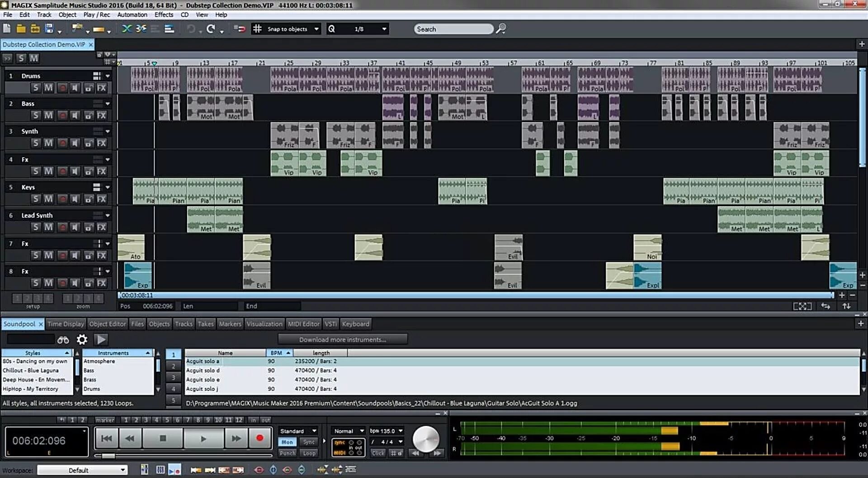Click the red Record button in transport
Viewport: 868px width, 478px height.
point(259,438)
